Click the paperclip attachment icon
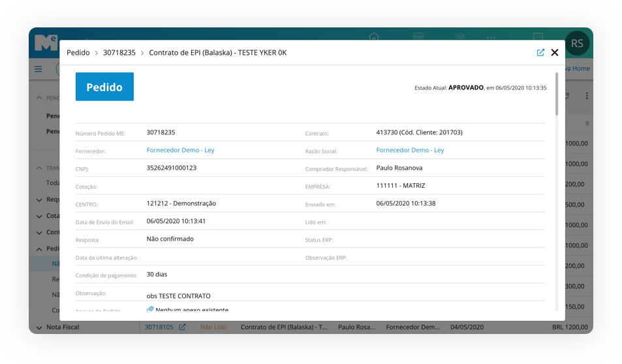 coord(150,309)
